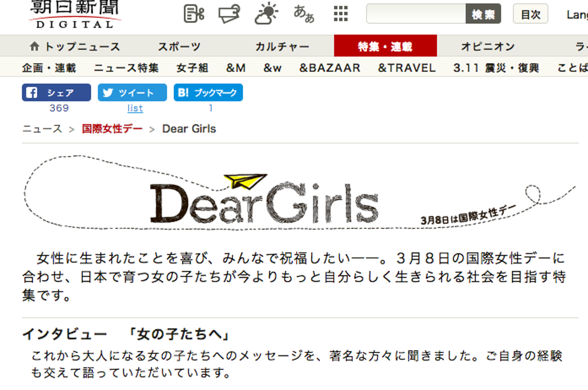Screen dimensions: 588x390
Task: Click the scrapbook card icon in header
Action: [x=229, y=14]
